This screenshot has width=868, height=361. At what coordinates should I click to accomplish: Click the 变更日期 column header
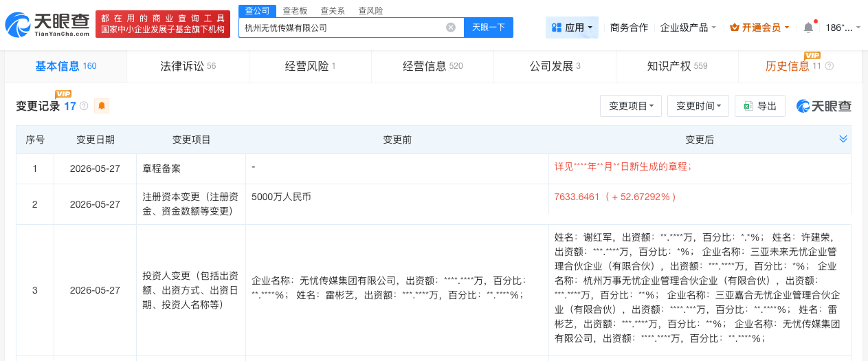tap(96, 140)
